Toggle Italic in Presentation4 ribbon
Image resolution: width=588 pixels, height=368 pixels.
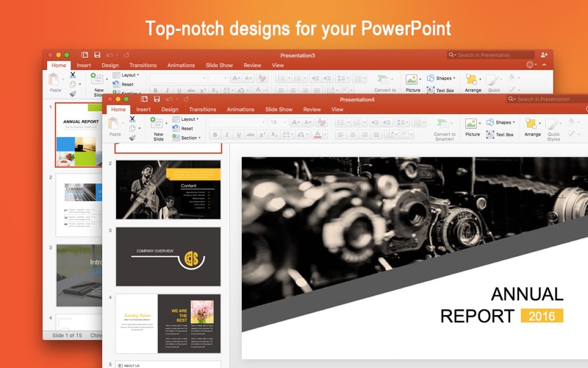[x=226, y=135]
